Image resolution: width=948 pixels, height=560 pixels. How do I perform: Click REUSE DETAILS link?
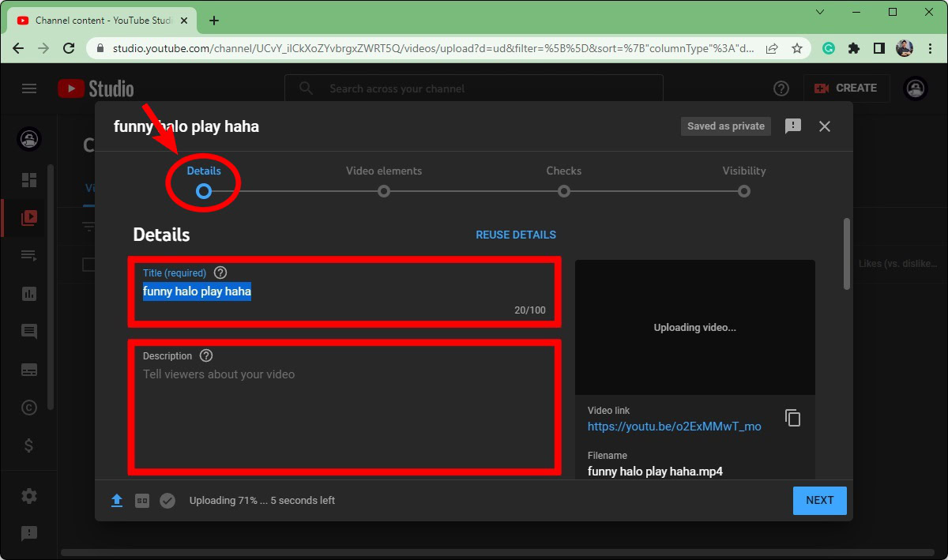(515, 235)
